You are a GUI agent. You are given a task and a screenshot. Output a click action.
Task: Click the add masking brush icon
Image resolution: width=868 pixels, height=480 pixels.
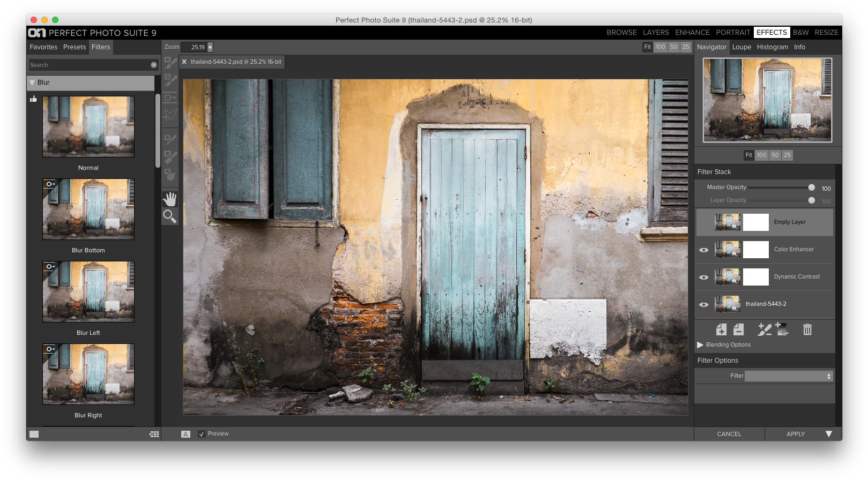(x=764, y=329)
